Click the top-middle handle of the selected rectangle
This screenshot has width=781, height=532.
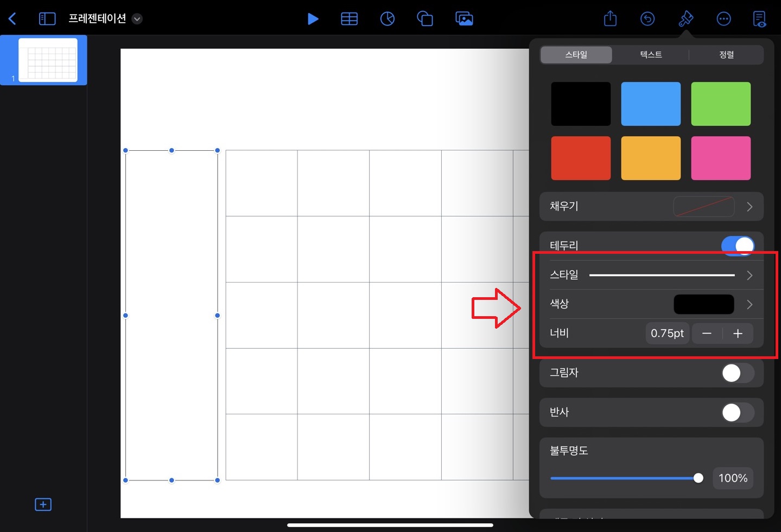(x=172, y=151)
